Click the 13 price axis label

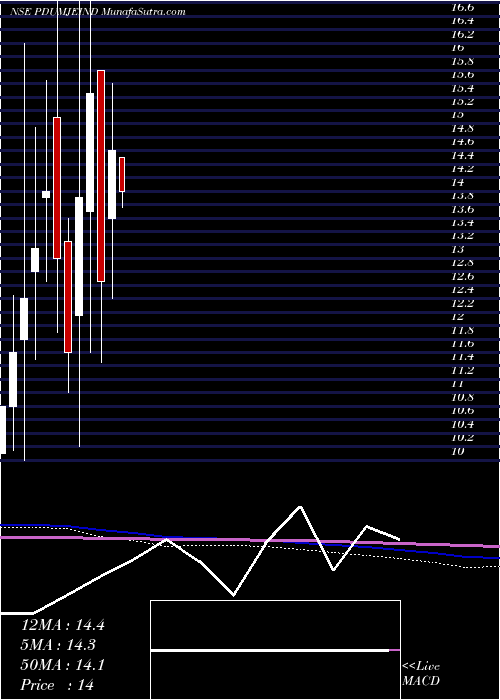click(x=458, y=249)
